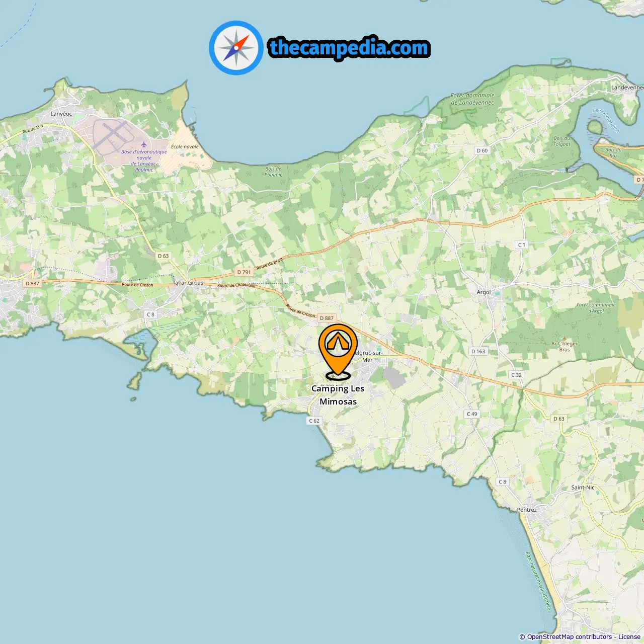The height and width of the screenshot is (644, 644).
Task: Select the Camping Les Mimosas label
Action: coord(338,395)
